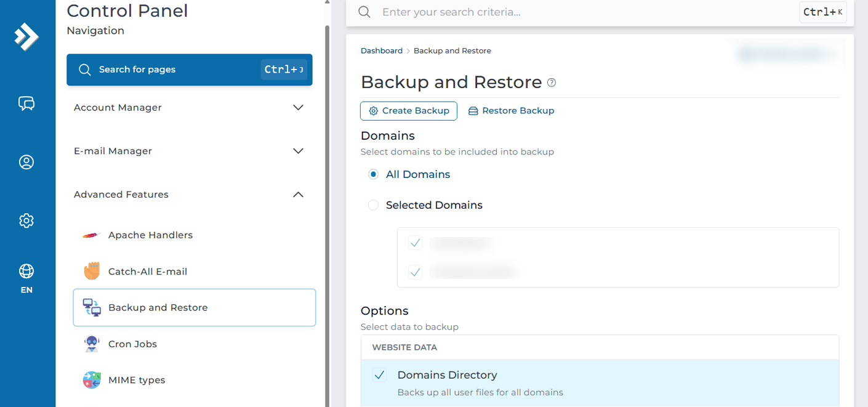The image size is (868, 407).
Task: Click the drive icon in Restore Backup
Action: coord(473,111)
